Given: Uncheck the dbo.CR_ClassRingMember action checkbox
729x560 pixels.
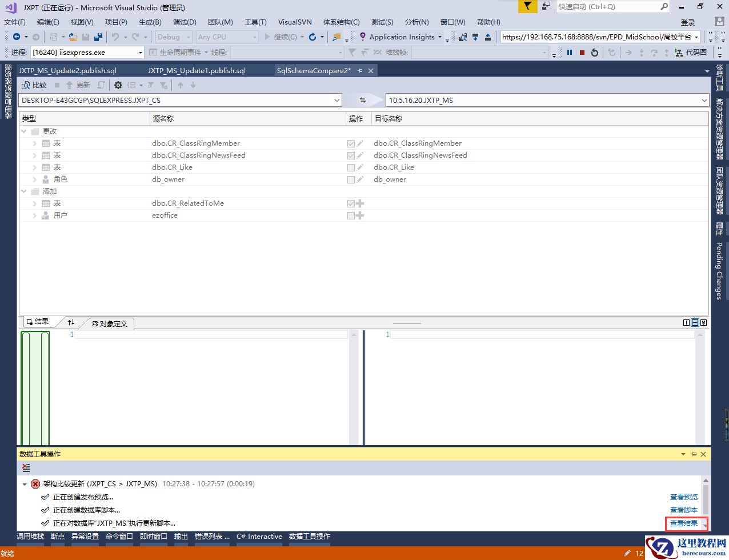Looking at the screenshot, I should pyautogui.click(x=351, y=143).
